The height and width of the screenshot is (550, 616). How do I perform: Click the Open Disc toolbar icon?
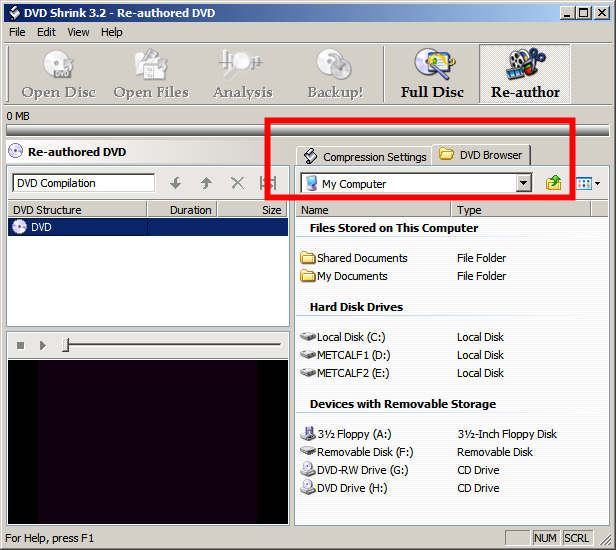point(59,75)
